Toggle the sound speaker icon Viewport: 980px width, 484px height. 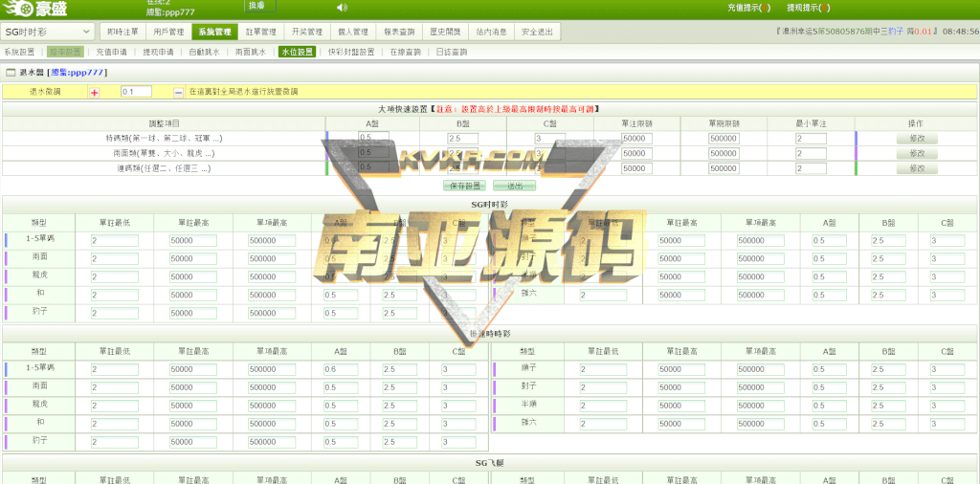click(x=342, y=8)
